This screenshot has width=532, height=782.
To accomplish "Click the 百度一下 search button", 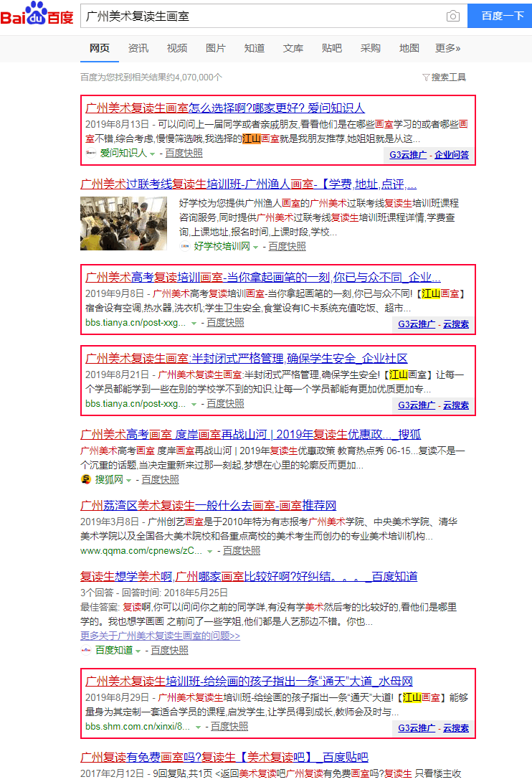I will click(x=500, y=16).
